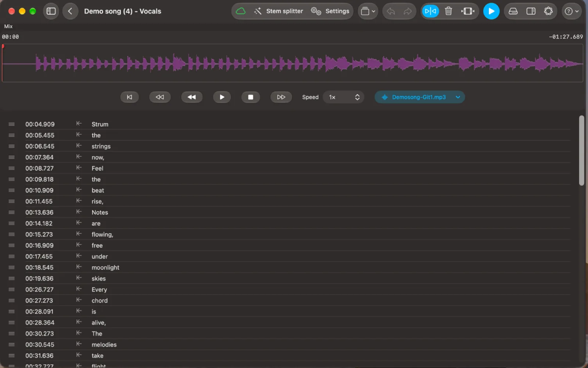The height and width of the screenshot is (368, 588).
Task: Toggle the bottom tray panel icon
Action: coord(513,11)
